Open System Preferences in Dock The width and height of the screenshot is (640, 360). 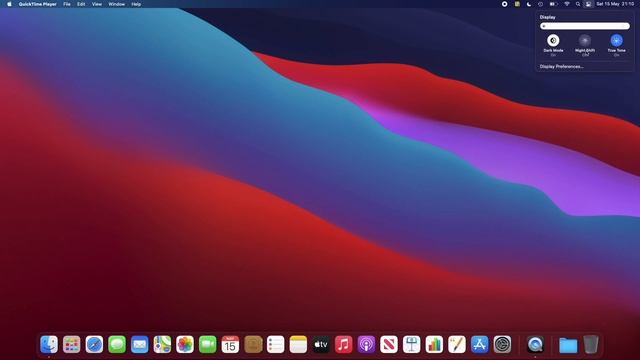point(502,344)
